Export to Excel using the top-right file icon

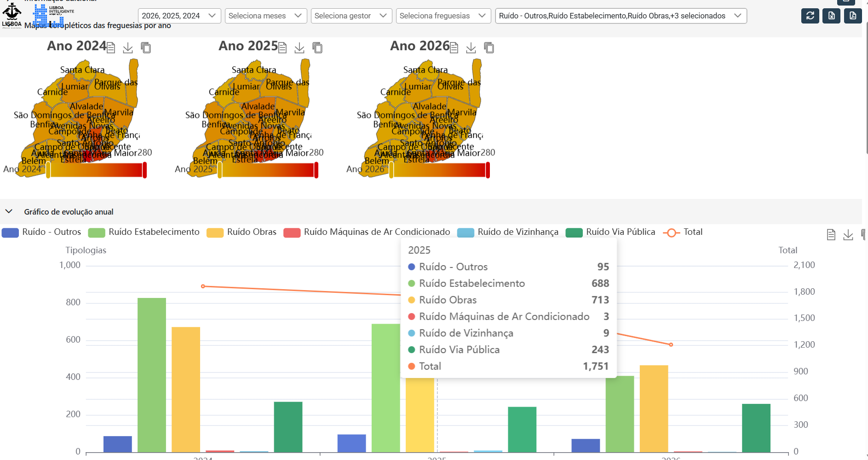(x=831, y=16)
